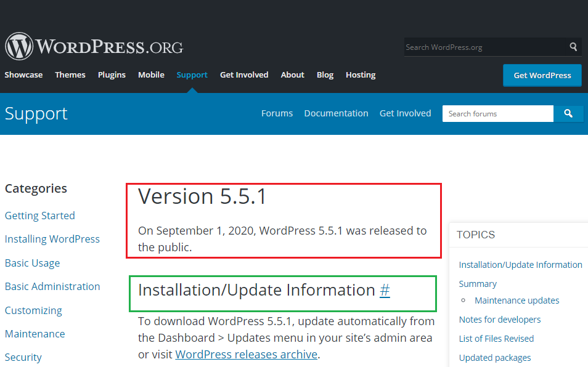Click the WordPress.org logo
This screenshot has width=588, height=367.
click(94, 46)
